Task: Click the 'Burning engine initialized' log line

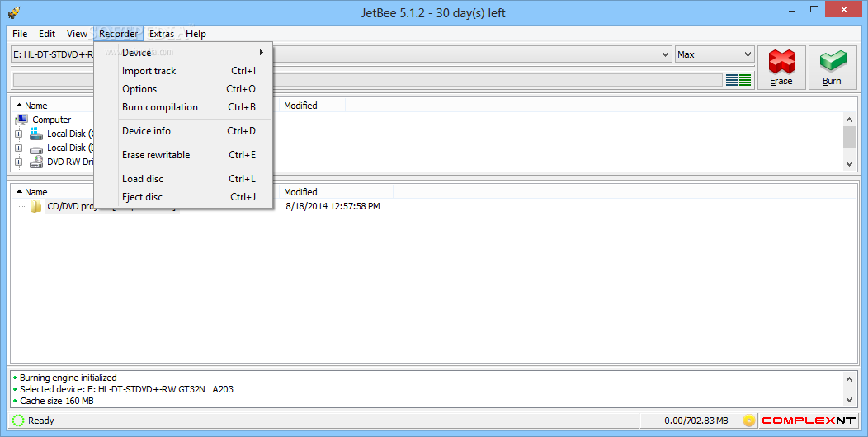Action: click(x=68, y=378)
